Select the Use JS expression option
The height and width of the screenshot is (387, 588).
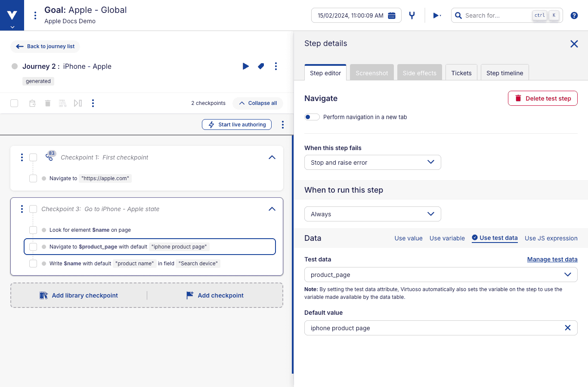[551, 238]
